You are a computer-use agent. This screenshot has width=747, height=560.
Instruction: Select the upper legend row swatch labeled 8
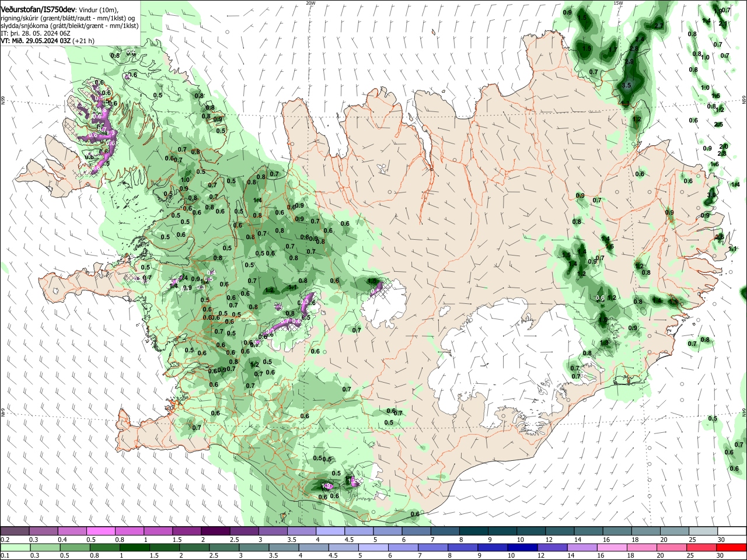click(474, 531)
